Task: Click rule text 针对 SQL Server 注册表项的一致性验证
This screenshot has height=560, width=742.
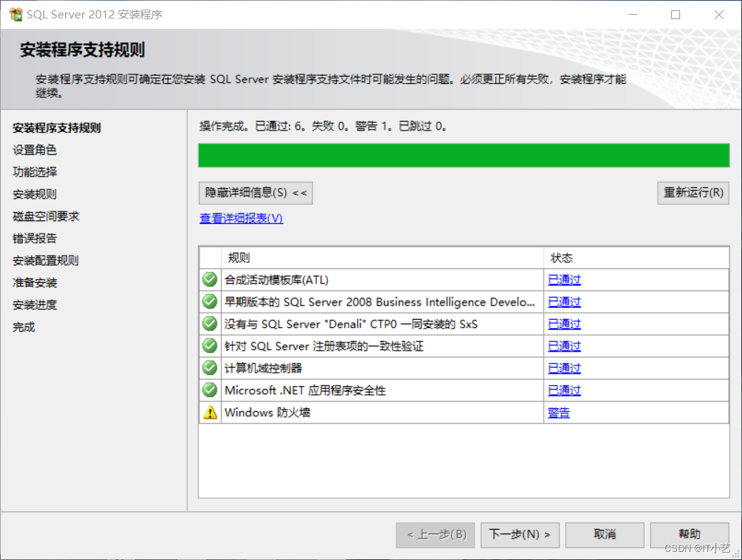Action: pos(324,346)
